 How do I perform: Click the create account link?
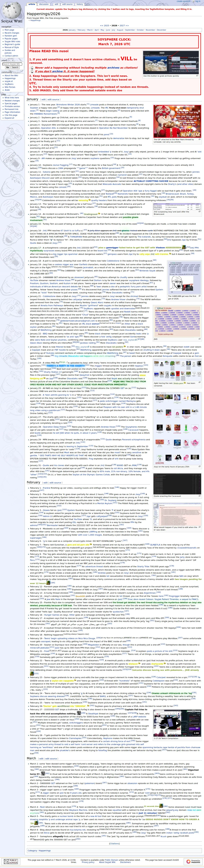click(x=184, y=1)
